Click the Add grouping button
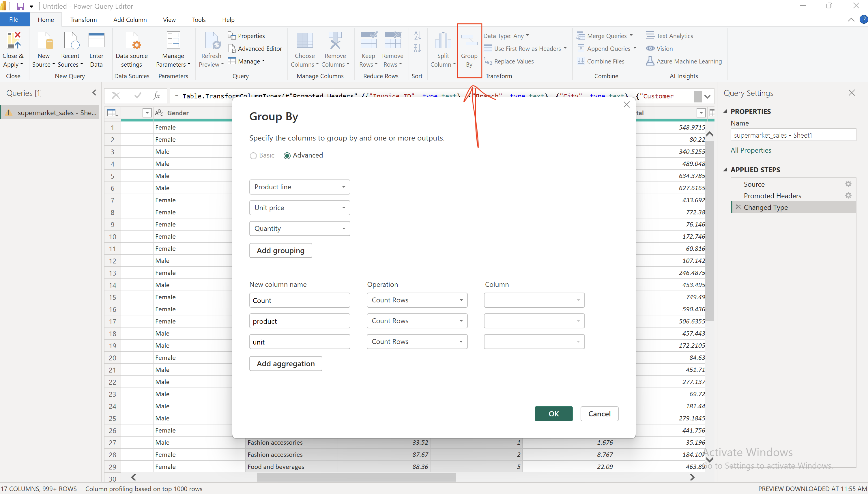This screenshot has height=494, width=868. pos(280,250)
